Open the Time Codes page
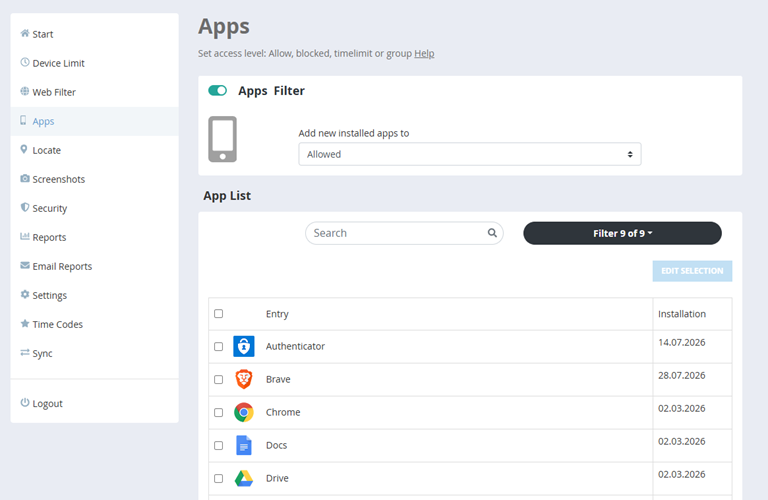Viewport: 768px width, 500px height. click(94, 324)
